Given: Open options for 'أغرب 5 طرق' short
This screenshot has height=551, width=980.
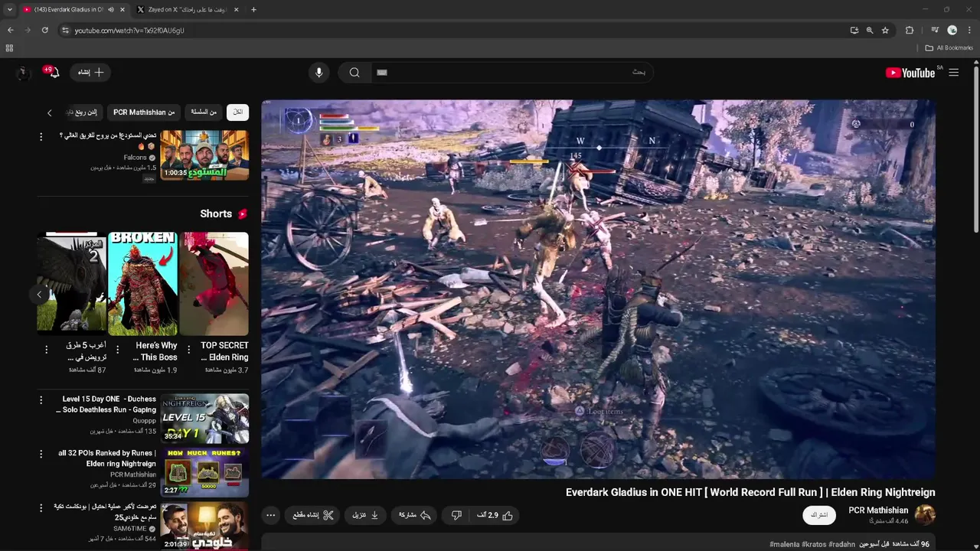Looking at the screenshot, I should click(x=46, y=350).
